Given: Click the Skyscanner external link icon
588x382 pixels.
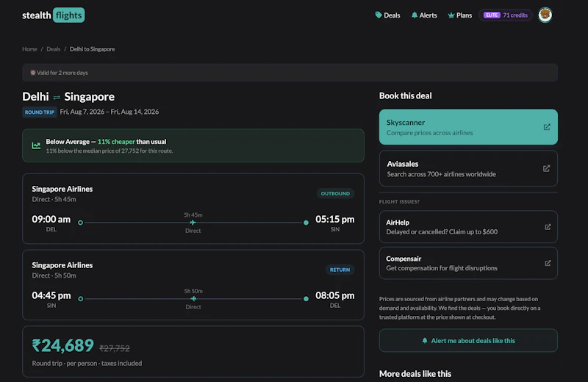Looking at the screenshot, I should (547, 127).
